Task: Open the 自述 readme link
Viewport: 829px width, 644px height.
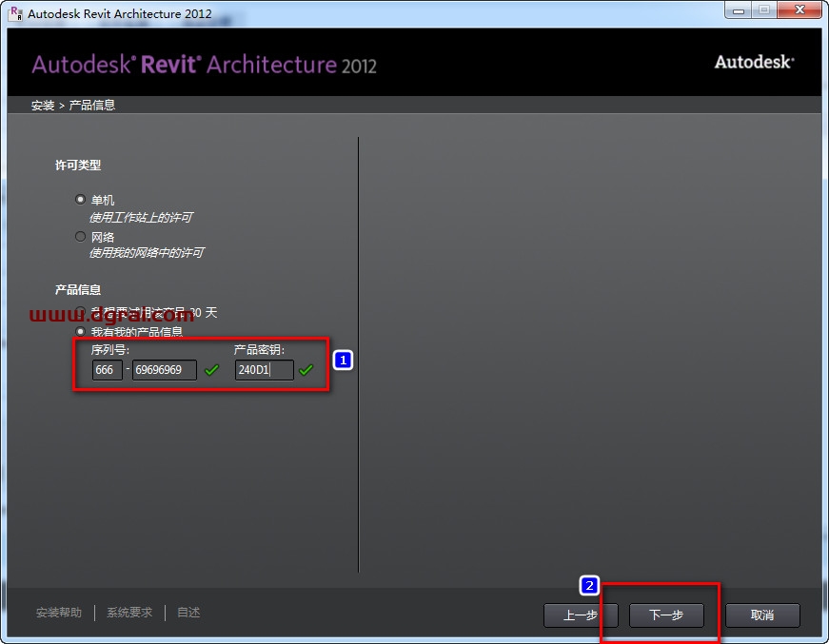Action: coord(188,613)
